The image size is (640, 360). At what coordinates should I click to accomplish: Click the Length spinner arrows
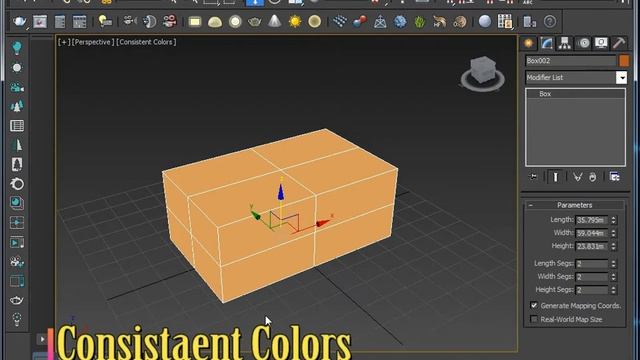(613, 220)
